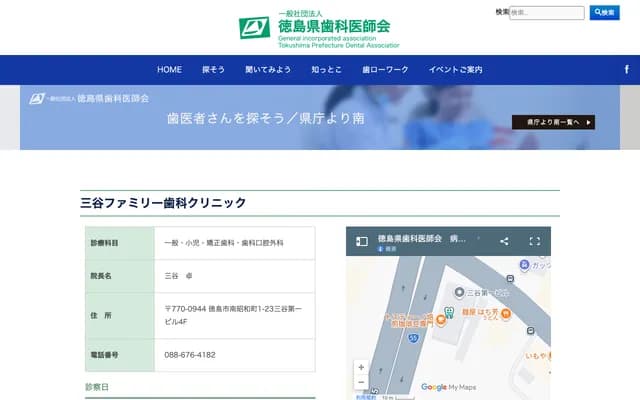
Task: Open the map in fullscreen view
Action: (535, 241)
